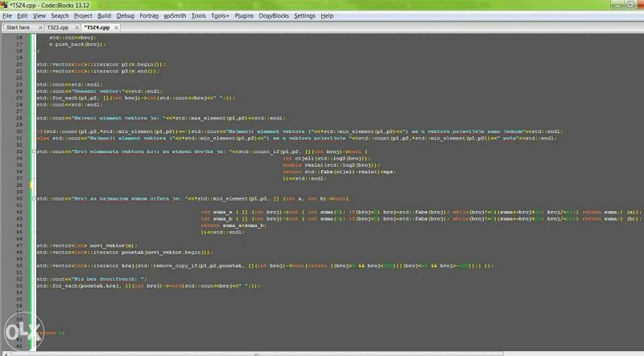The height and width of the screenshot is (356, 644).
Task: Click the Code::Blocks icon in title bar
Action: pos(4,5)
